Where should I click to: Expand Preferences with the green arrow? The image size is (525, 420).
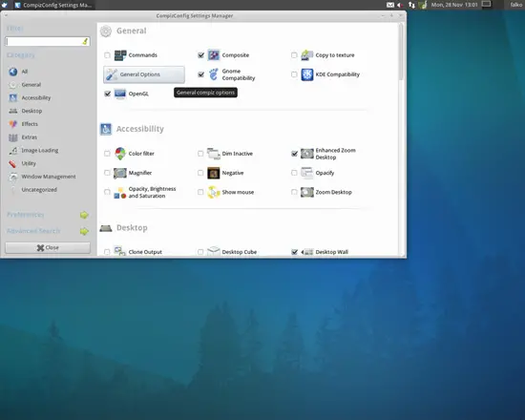(x=84, y=215)
